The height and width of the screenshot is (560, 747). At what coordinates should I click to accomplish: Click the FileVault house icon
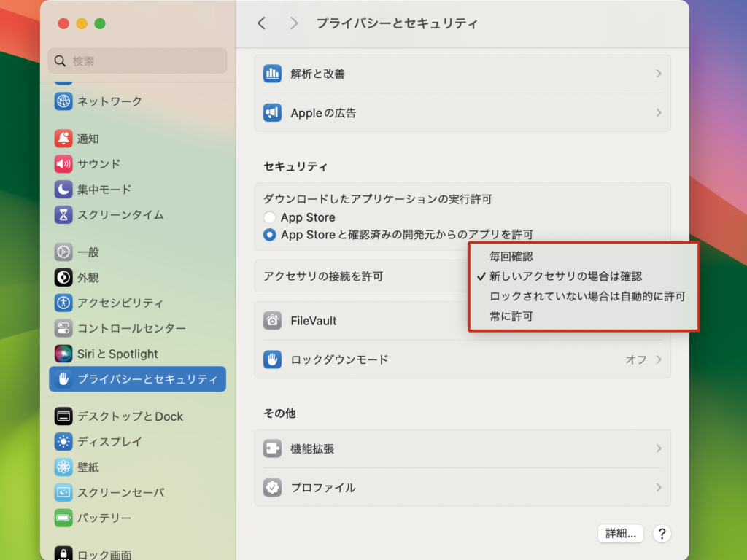point(273,321)
